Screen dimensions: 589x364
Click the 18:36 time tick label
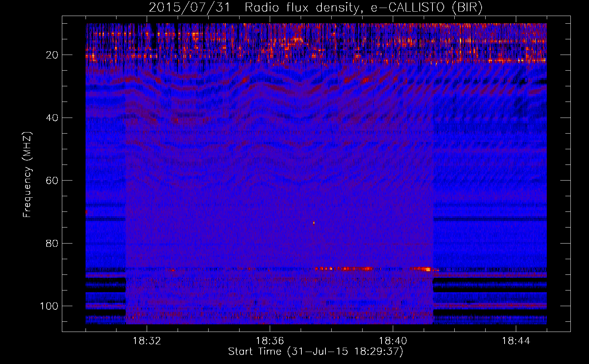click(270, 341)
